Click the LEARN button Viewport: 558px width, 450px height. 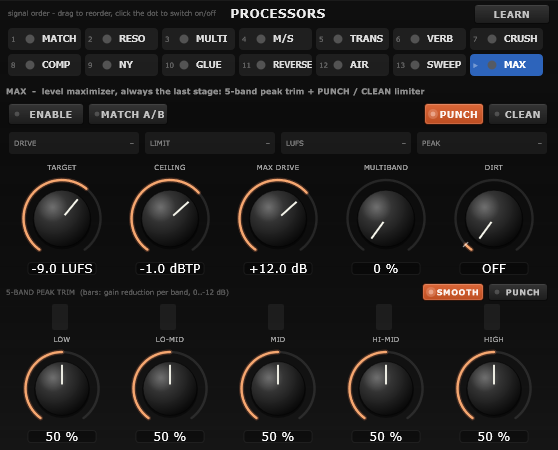512,14
